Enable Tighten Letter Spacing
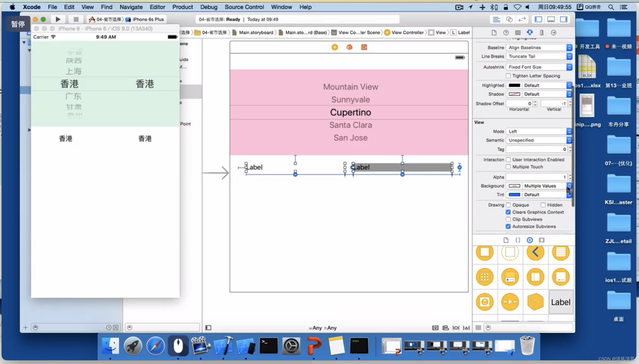This screenshot has width=639, height=364. click(508, 76)
